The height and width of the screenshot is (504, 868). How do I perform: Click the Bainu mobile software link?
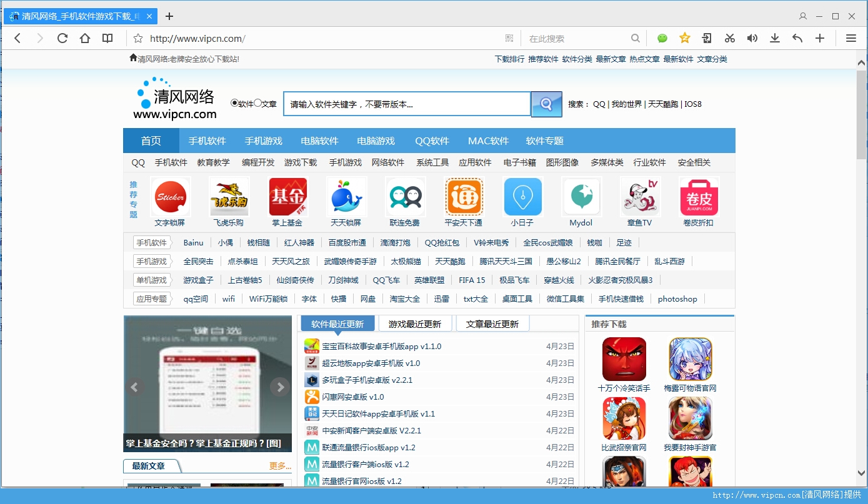(x=194, y=242)
